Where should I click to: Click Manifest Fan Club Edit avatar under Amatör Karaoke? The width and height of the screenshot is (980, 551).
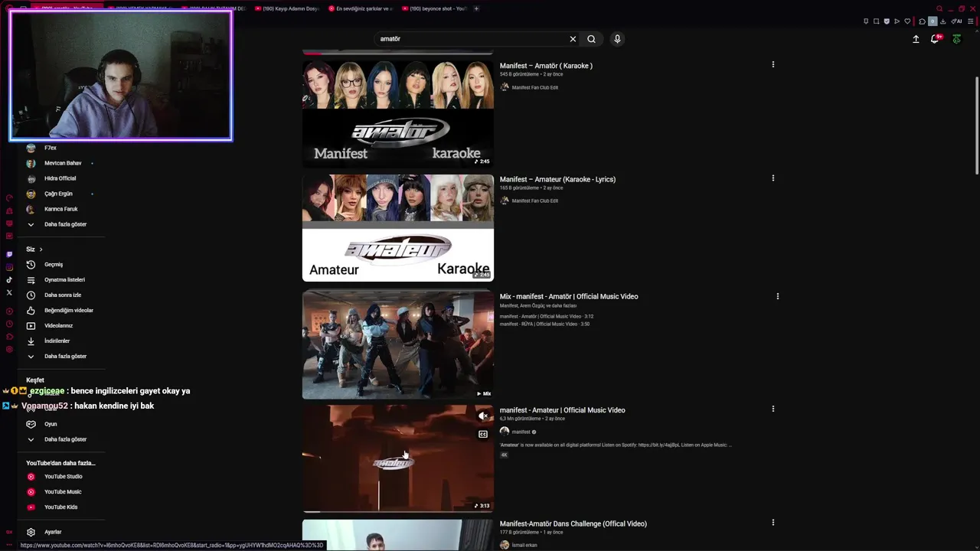(x=505, y=87)
